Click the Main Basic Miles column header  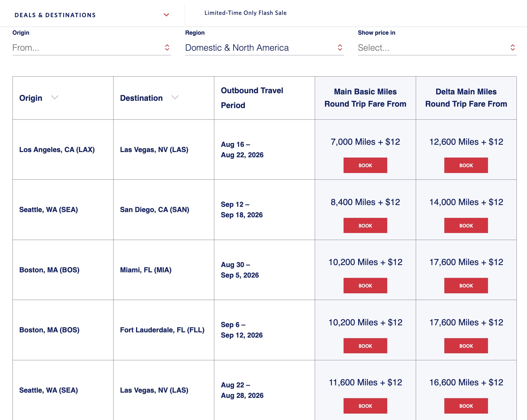tap(365, 98)
